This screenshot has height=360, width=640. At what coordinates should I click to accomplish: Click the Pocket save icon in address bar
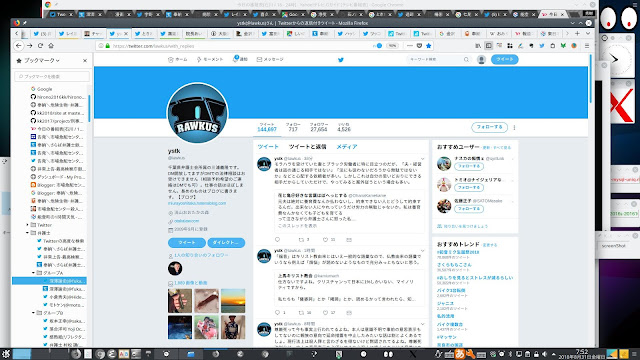pos(419,46)
